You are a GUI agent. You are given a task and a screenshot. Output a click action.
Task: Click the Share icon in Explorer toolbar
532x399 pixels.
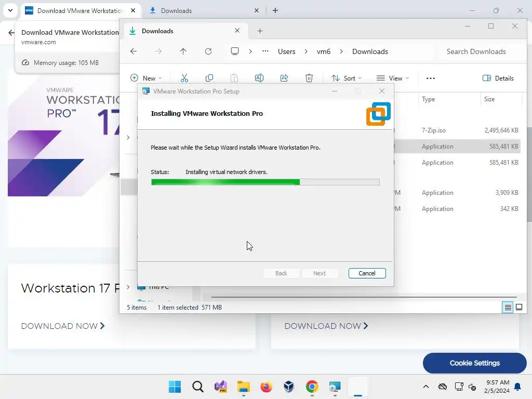(284, 78)
